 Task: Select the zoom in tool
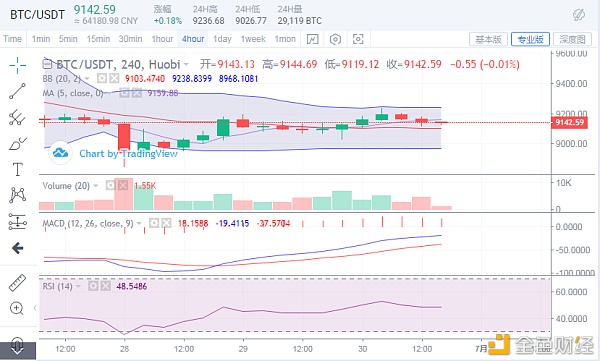(x=17, y=308)
